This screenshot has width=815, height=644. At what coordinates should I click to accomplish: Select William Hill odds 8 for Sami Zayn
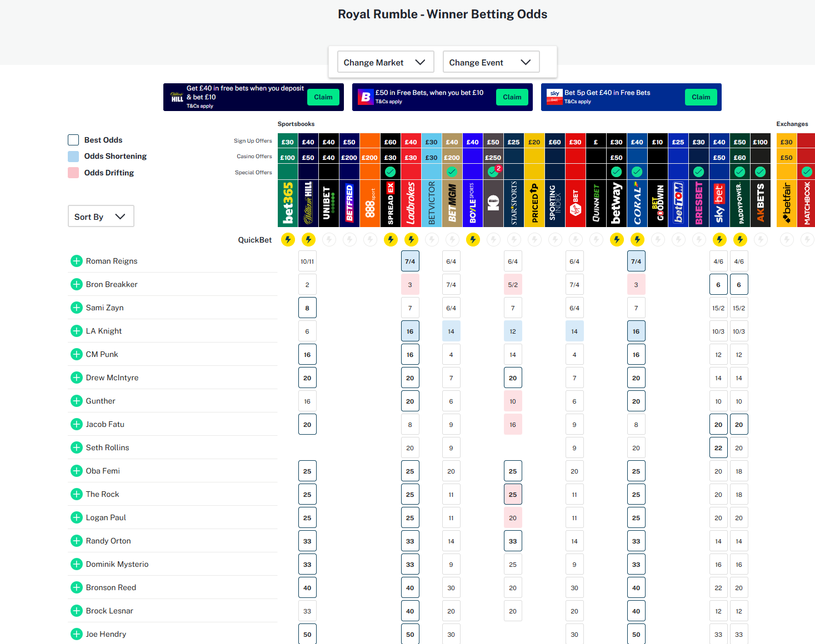point(307,308)
